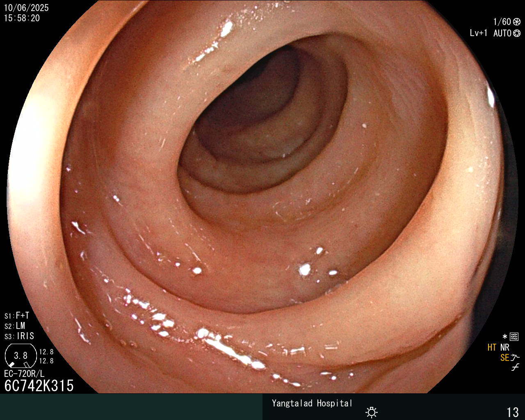525x420 pixels.
Task: Click the iris aperture icon beside AUTO
Action: (517, 33)
